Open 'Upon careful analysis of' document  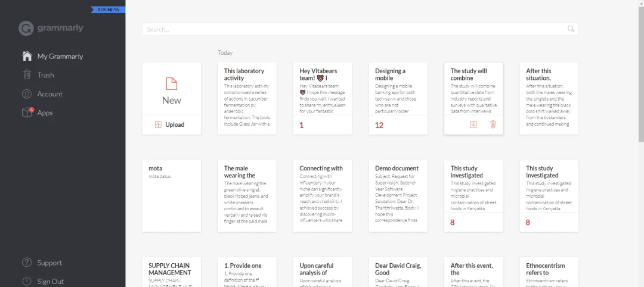[323, 272]
